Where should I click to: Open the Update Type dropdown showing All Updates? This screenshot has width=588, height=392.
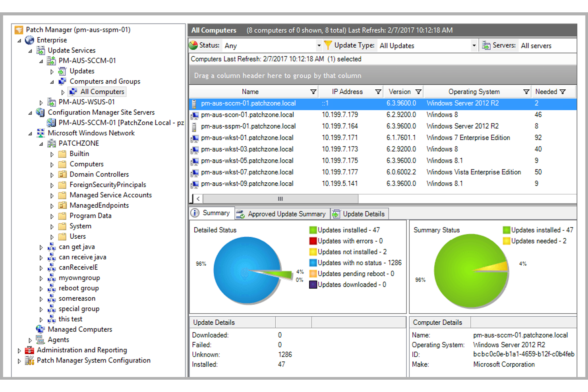coord(474,45)
